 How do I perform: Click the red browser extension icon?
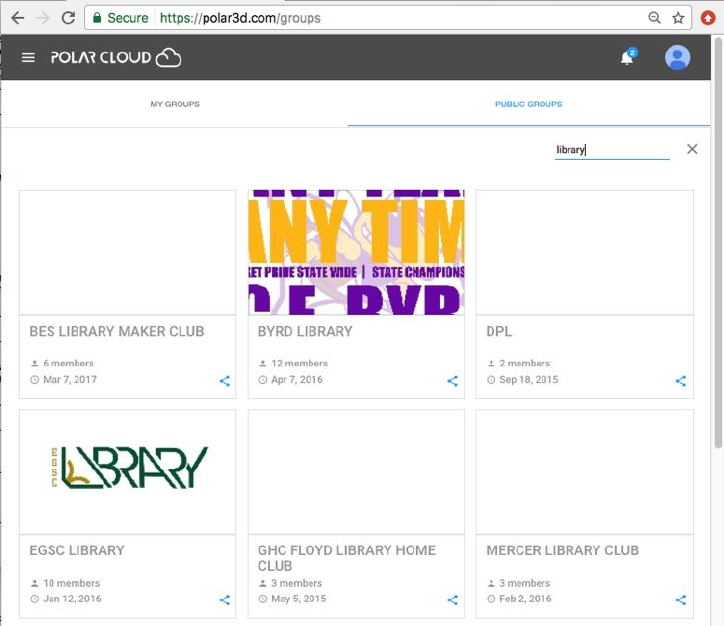coord(708,18)
